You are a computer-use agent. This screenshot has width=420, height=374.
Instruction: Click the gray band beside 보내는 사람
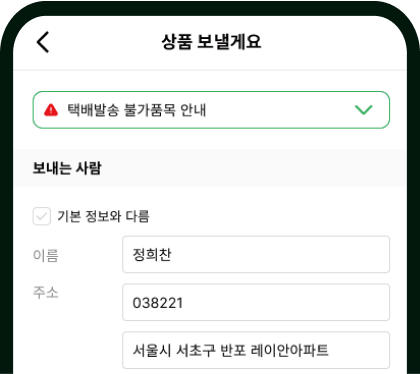(x=253, y=168)
